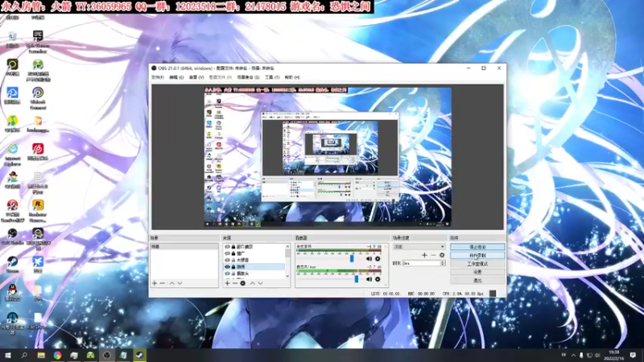Toggle visibility eye of 摄像头 source

[227, 274]
